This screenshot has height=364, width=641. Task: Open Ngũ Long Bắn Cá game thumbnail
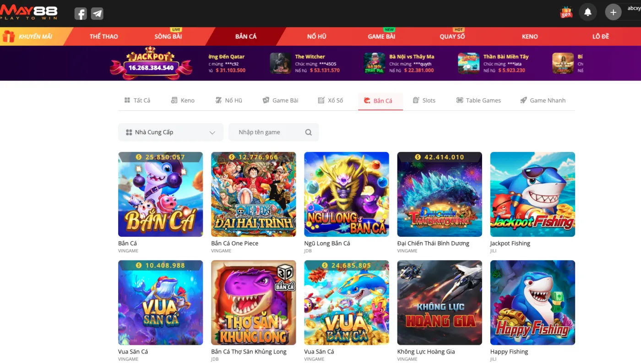point(347,194)
